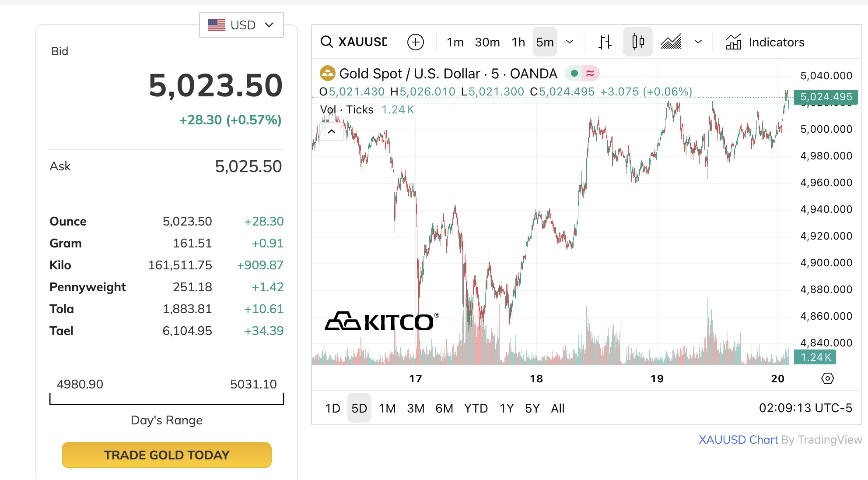This screenshot has height=480, width=868.
Task: Select the bars chart style icon
Action: click(x=605, y=42)
